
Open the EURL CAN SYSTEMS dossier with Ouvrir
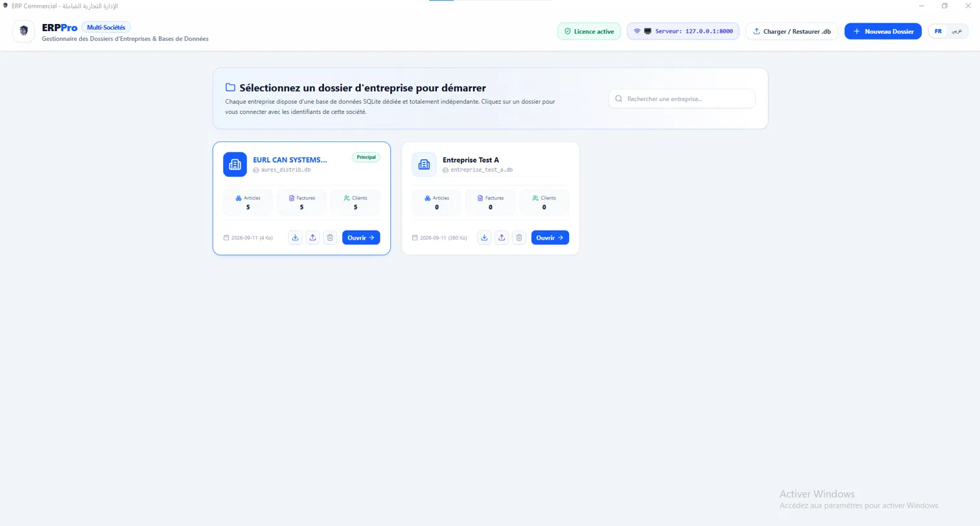pyautogui.click(x=361, y=238)
